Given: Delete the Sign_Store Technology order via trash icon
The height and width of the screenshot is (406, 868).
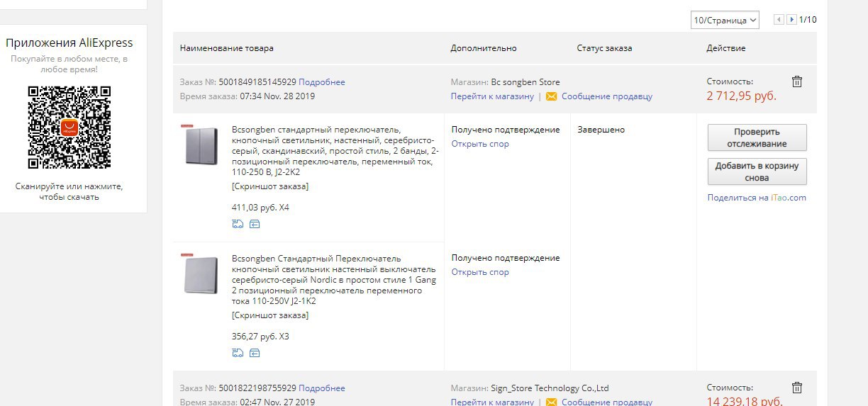Looking at the screenshot, I should click(796, 388).
